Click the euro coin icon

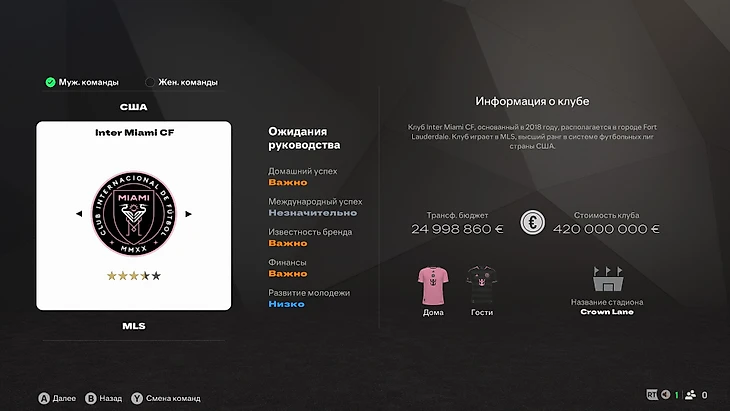532,222
